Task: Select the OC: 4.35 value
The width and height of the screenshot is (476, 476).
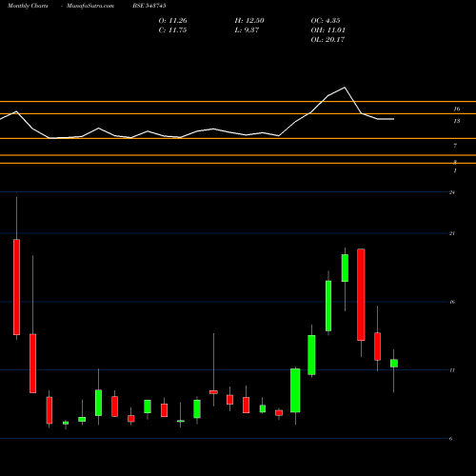Action: [x=326, y=21]
